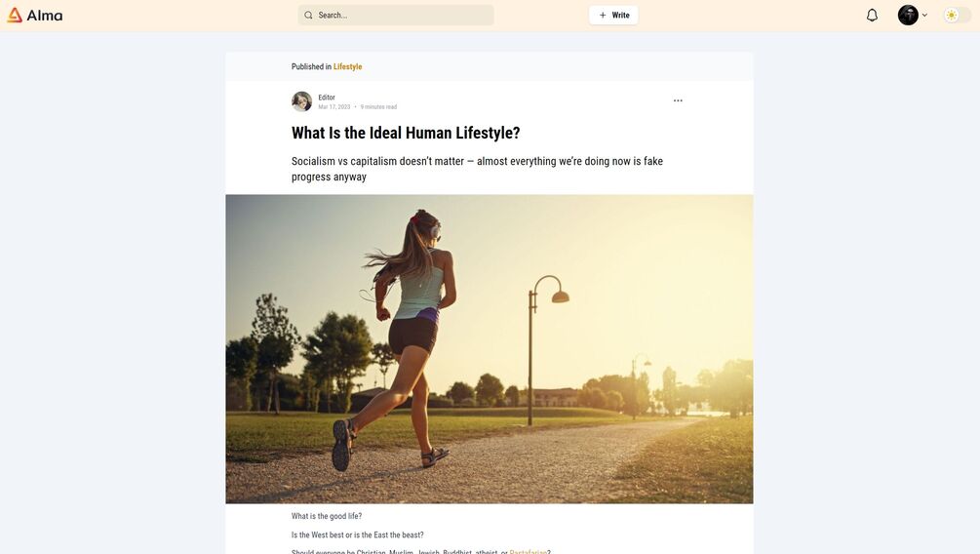980x554 pixels.
Task: Open the Lifestyle category link
Action: pos(347,66)
